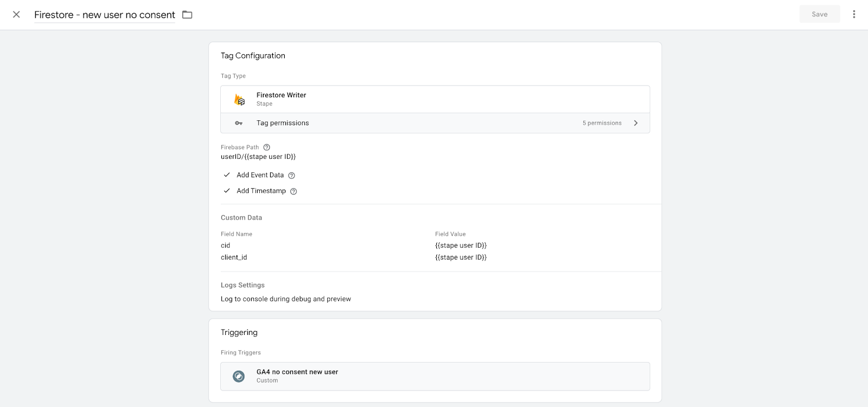Viewport: 868px width, 407px height.
Task: Click the field value in the client_id row
Action: coord(461,257)
